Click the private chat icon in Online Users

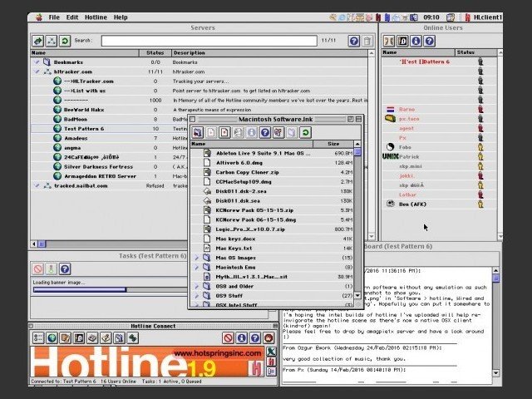click(x=389, y=41)
